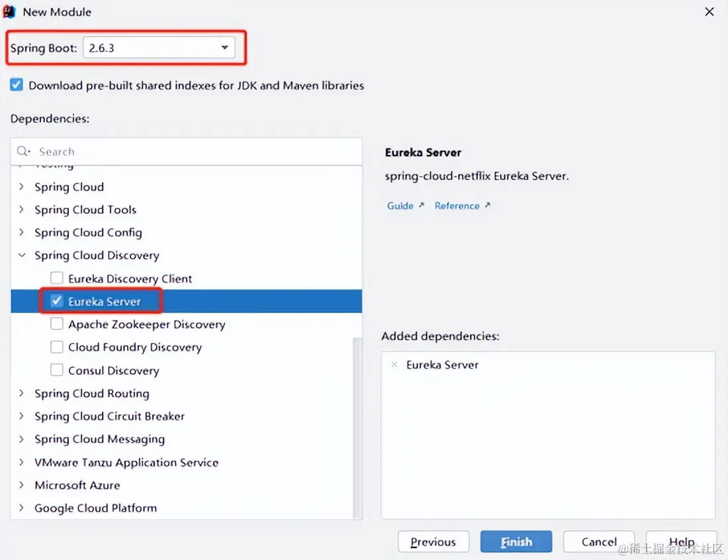Check the Apache Zookeeper Discovery checkbox
This screenshot has width=728, height=560.
[57, 324]
